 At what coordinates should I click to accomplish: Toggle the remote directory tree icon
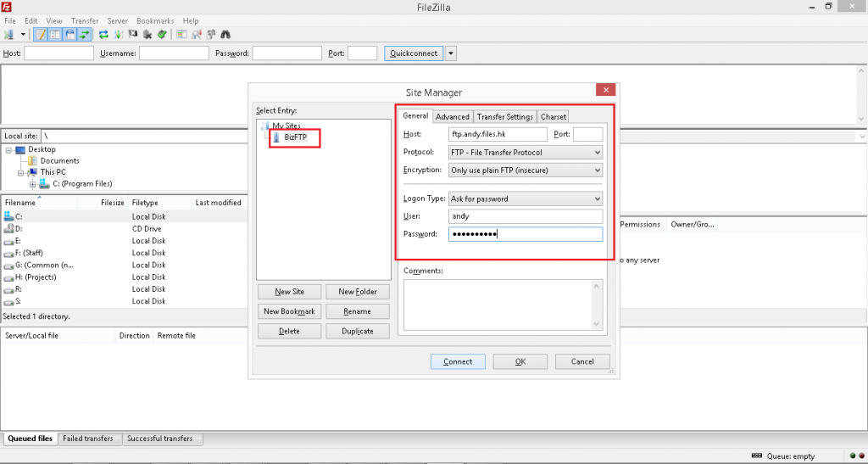point(70,34)
